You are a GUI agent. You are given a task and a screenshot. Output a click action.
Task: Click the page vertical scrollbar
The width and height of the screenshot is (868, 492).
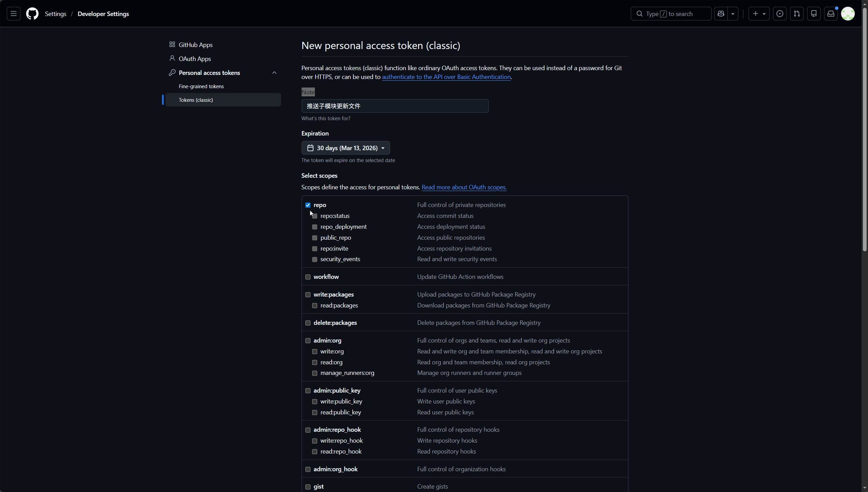[x=865, y=136]
